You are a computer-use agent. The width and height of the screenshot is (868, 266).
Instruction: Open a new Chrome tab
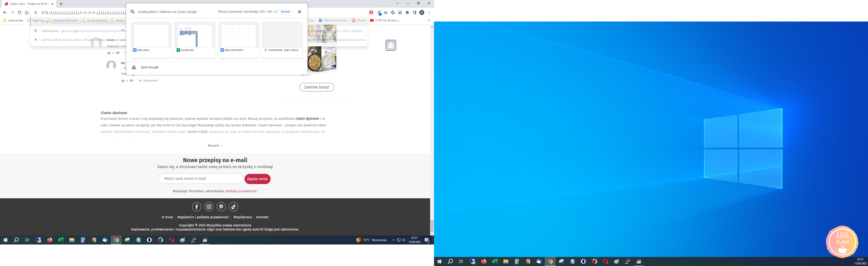click(x=61, y=4)
